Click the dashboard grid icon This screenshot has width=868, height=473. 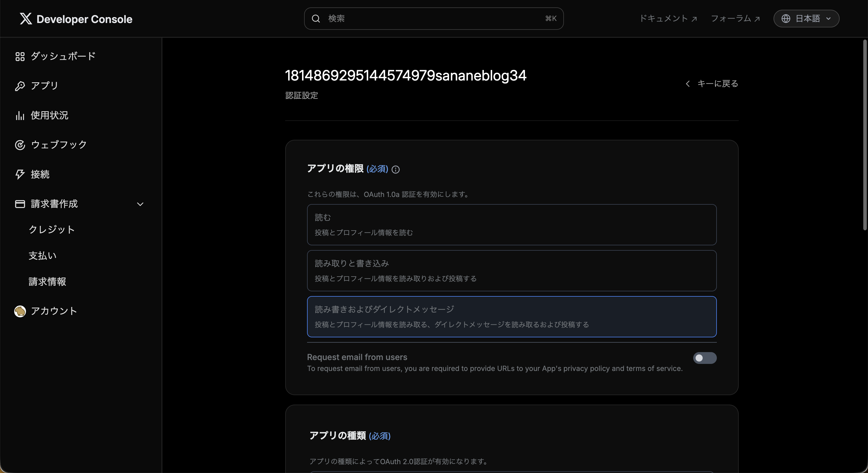pos(20,57)
